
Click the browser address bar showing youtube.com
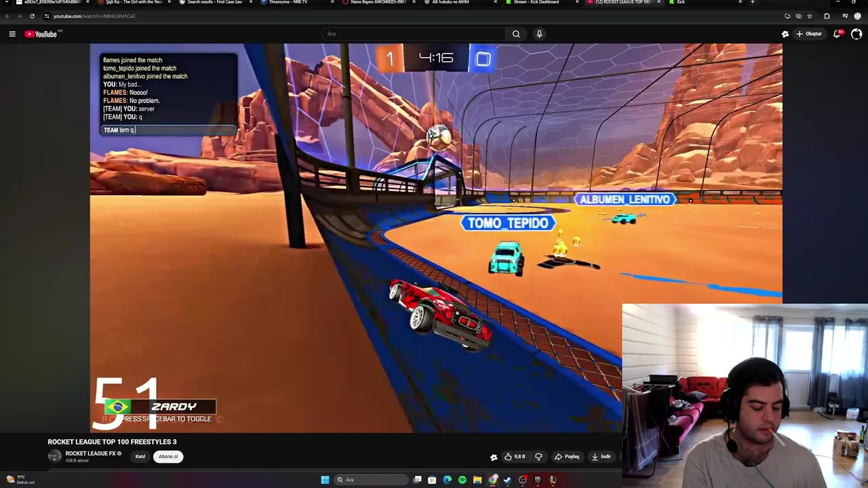407,16
